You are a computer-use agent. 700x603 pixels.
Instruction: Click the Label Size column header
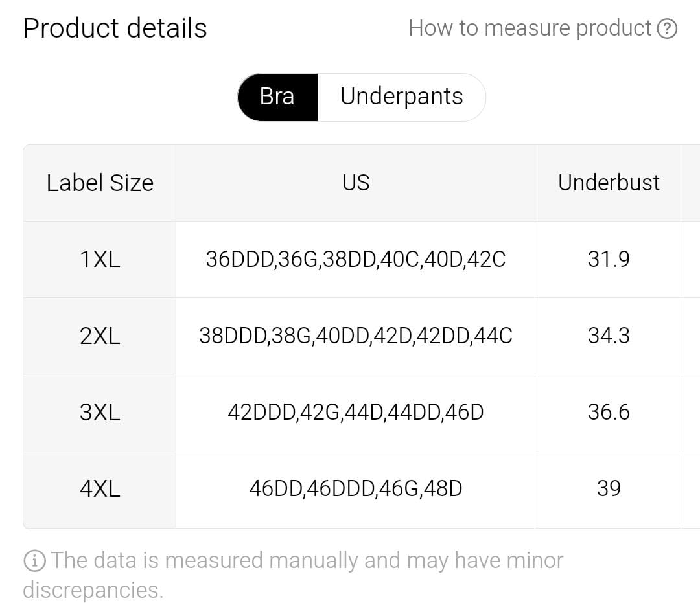(100, 183)
